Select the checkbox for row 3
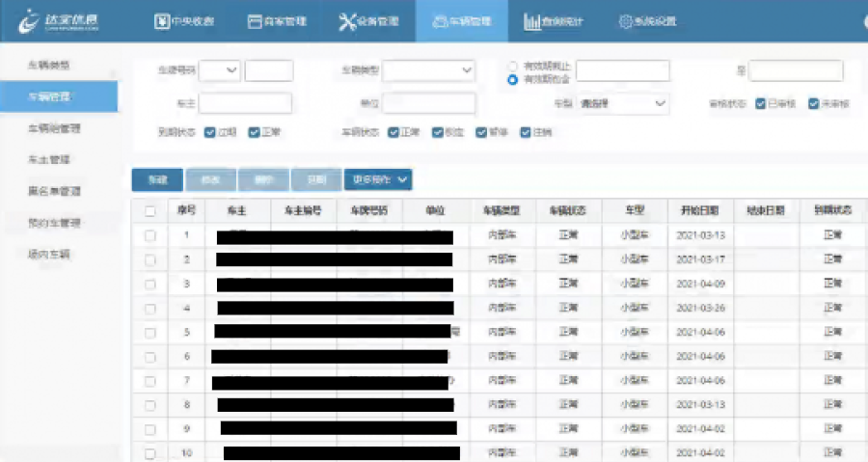Screen dimensions: 868x462 coord(149,285)
